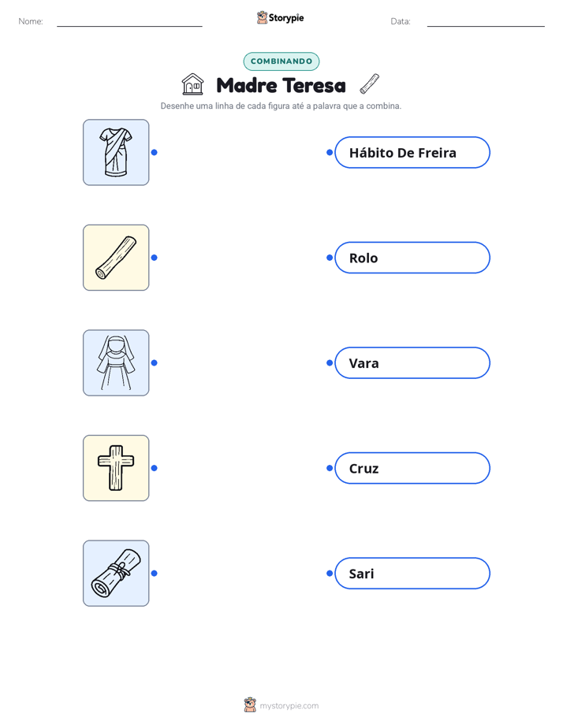The height and width of the screenshot is (728, 563).
Task: Click the dot left of the Cruz box
Action: coord(330,468)
